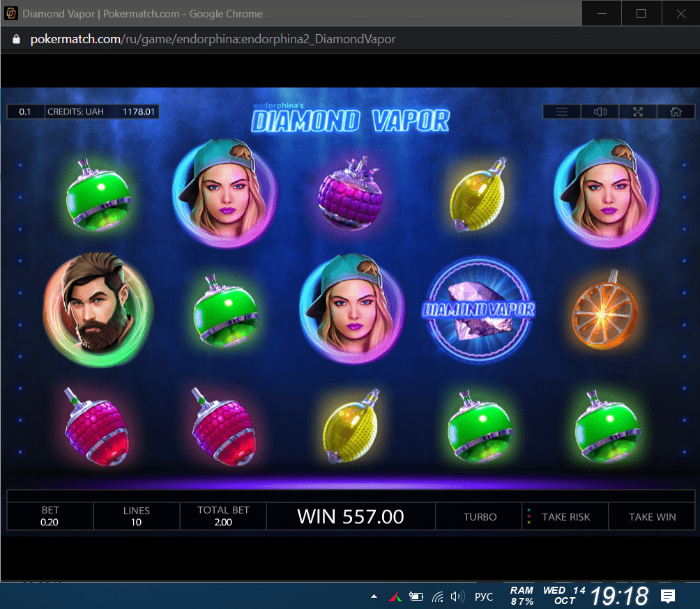700x609 pixels.
Task: Click the 0.1 coin denomination box
Action: coord(25,111)
